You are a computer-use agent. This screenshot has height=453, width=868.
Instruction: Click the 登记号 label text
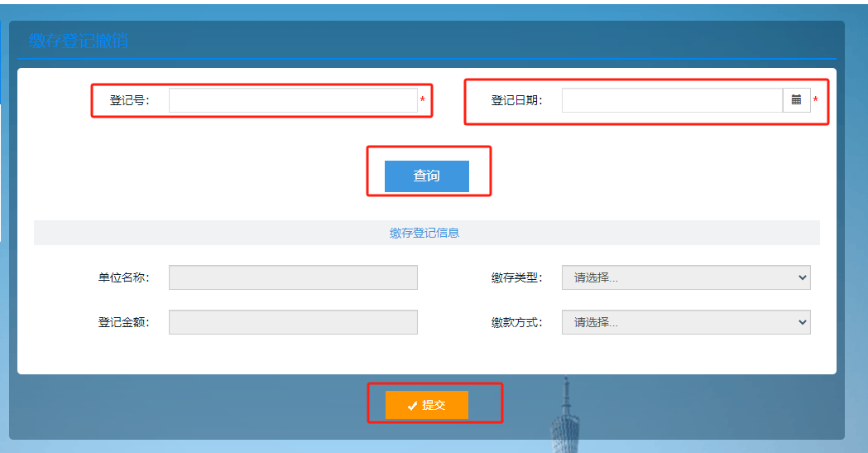130,100
